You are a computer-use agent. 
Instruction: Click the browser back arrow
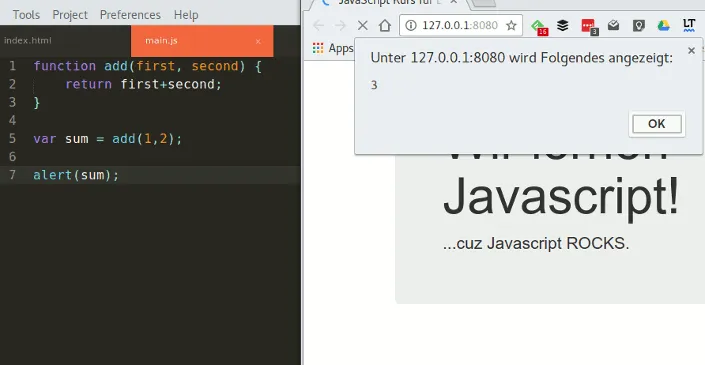pyautogui.click(x=318, y=25)
